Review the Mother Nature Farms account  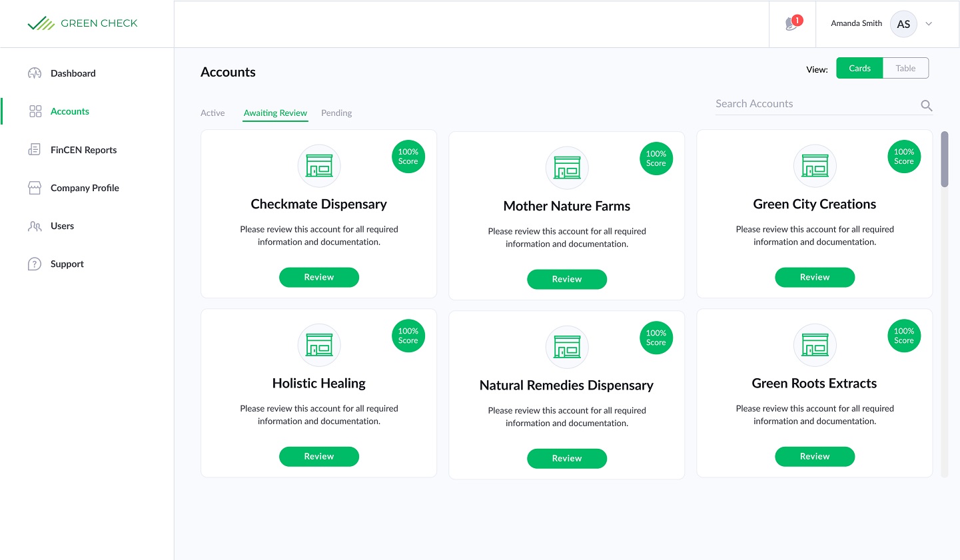point(567,279)
